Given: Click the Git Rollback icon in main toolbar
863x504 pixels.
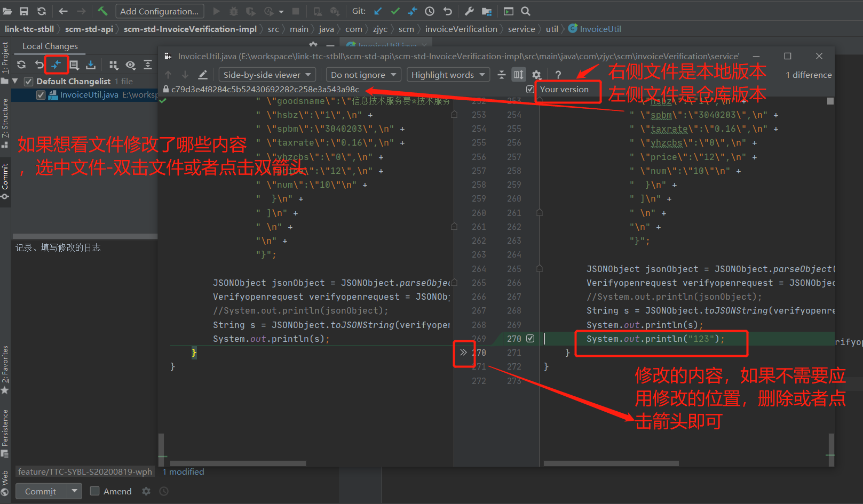Looking at the screenshot, I should pos(448,11).
